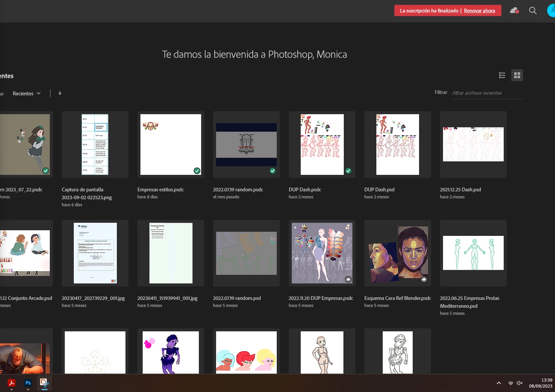Click the file name 20230417_202739229_001.jpg
Screen dimensions: 555x392
[x=93, y=298]
